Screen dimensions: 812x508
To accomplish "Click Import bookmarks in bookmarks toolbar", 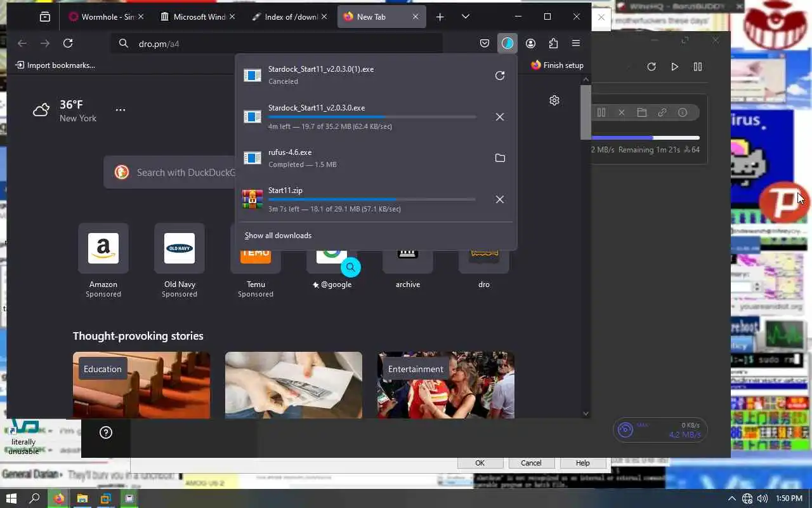I will point(55,65).
